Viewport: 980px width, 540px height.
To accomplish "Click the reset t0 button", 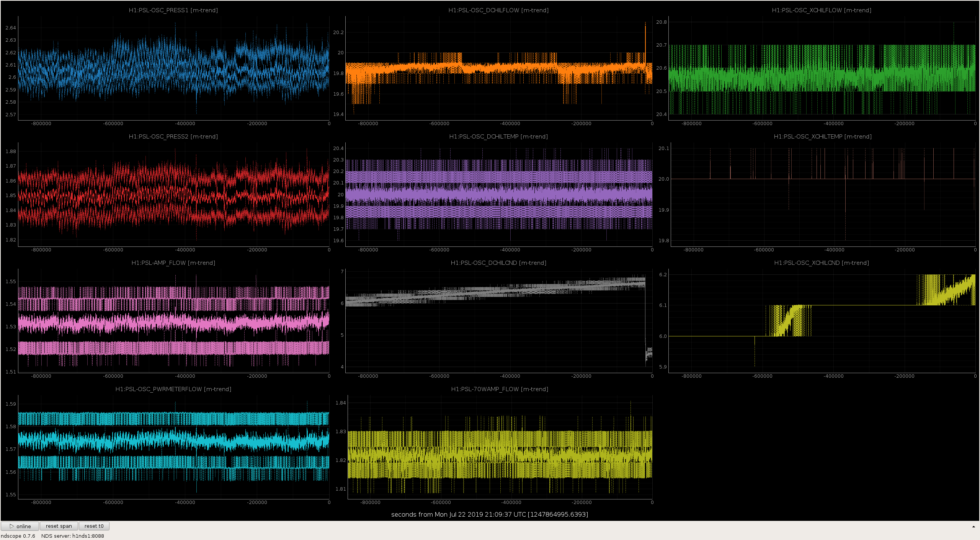I will click(94, 526).
